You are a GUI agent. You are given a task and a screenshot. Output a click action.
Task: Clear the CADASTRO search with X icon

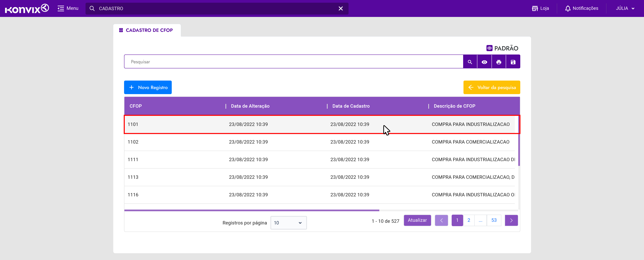coord(340,8)
